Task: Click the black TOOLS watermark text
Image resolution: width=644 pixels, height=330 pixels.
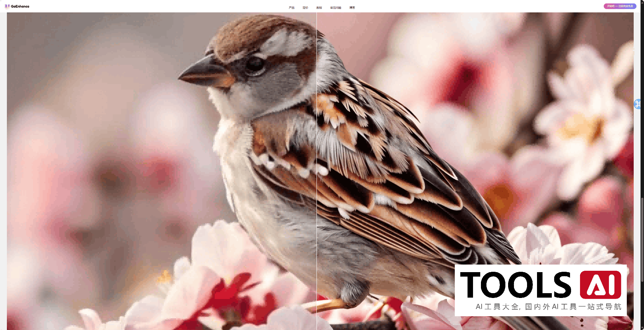Action: pos(515,285)
